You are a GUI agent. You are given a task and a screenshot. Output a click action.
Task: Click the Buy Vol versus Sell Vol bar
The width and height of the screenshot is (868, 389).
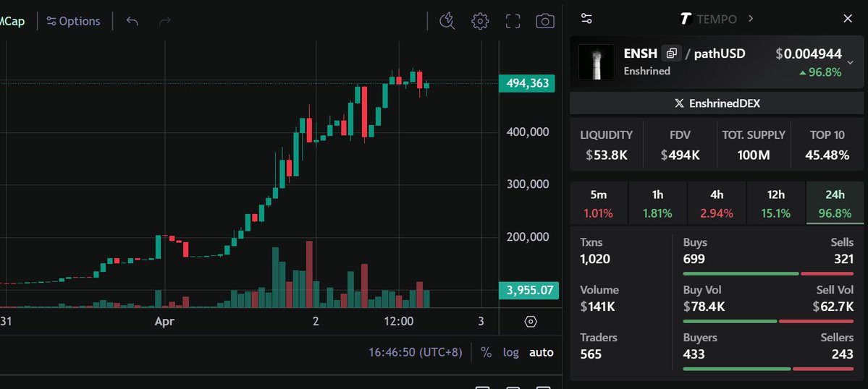click(x=768, y=321)
